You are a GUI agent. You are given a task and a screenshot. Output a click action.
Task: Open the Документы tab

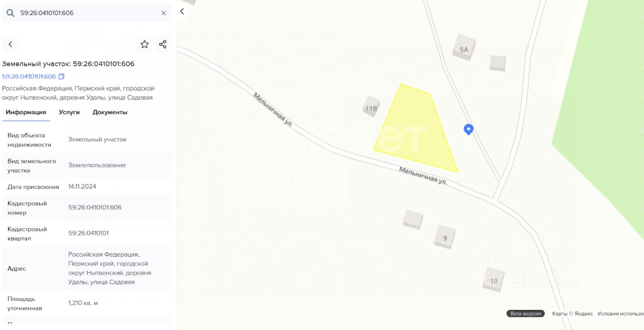tap(110, 112)
